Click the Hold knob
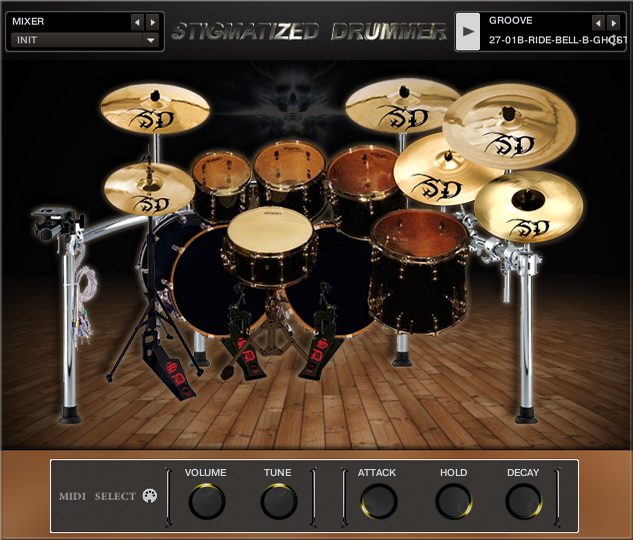633x540 pixels. click(x=454, y=501)
